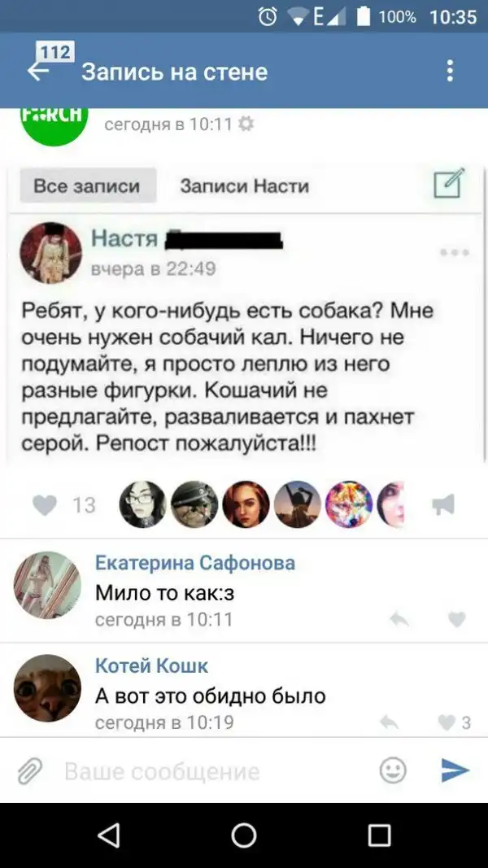Tap the compose post pencil icon

click(x=448, y=184)
